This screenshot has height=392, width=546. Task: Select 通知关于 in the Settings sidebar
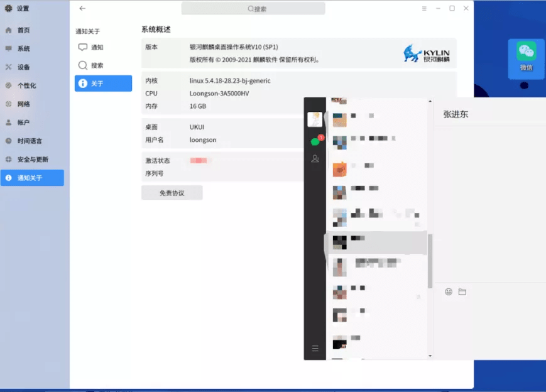tap(32, 178)
